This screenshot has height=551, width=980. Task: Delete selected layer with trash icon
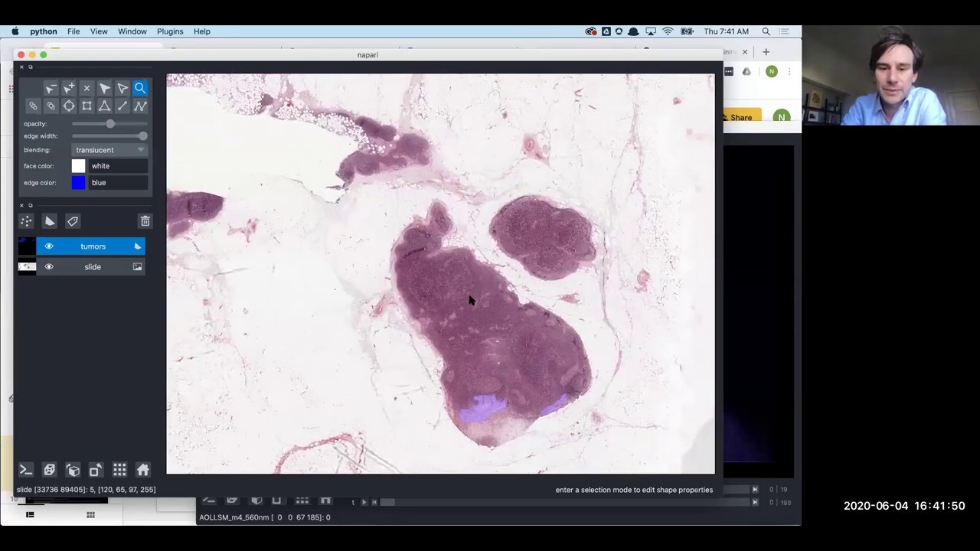[x=145, y=221]
